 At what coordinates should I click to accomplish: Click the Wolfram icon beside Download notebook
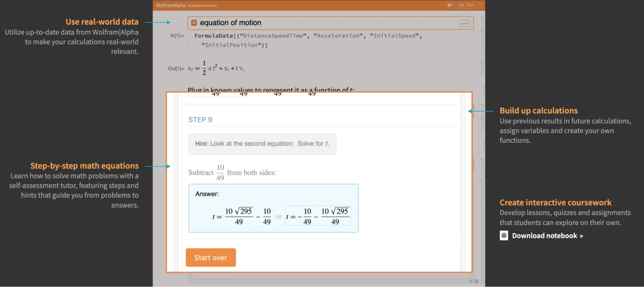504,235
